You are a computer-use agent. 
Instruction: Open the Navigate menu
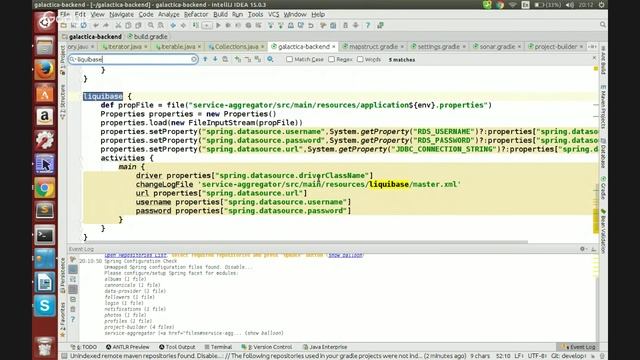[x=121, y=14]
